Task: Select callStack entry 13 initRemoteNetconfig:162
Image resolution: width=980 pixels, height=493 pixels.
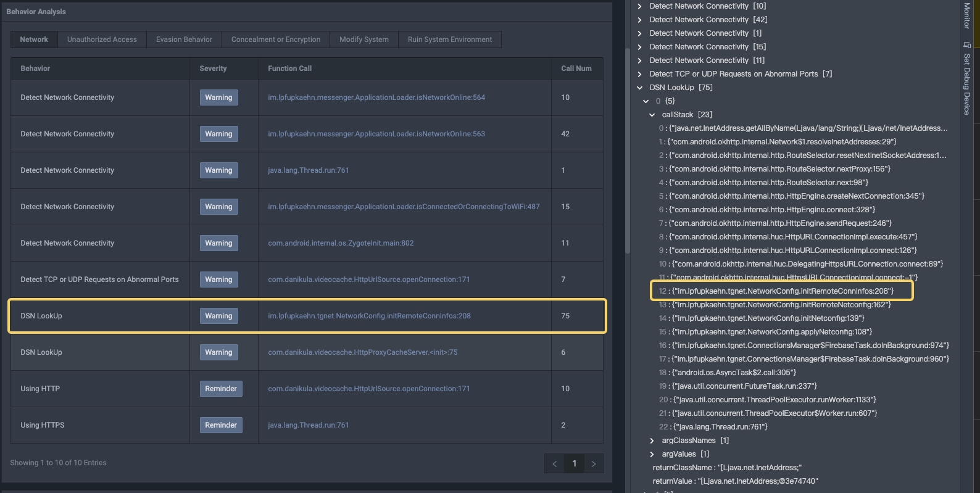Action: [774, 305]
